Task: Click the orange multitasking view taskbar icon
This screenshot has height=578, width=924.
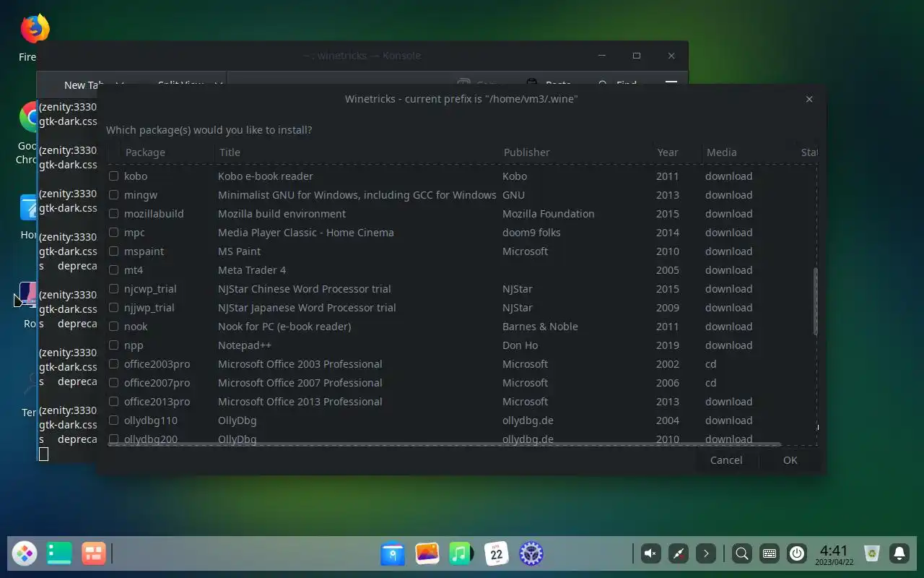Action: click(94, 554)
